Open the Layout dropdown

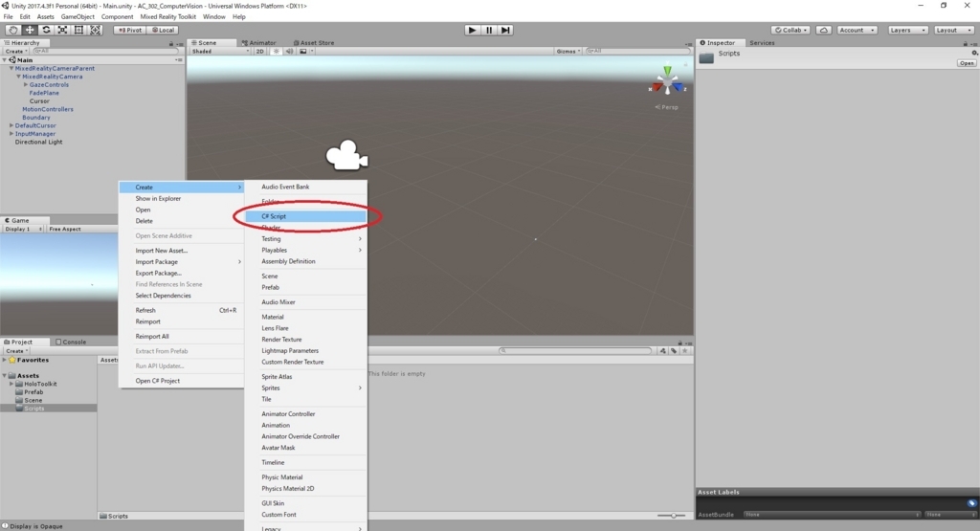point(953,30)
